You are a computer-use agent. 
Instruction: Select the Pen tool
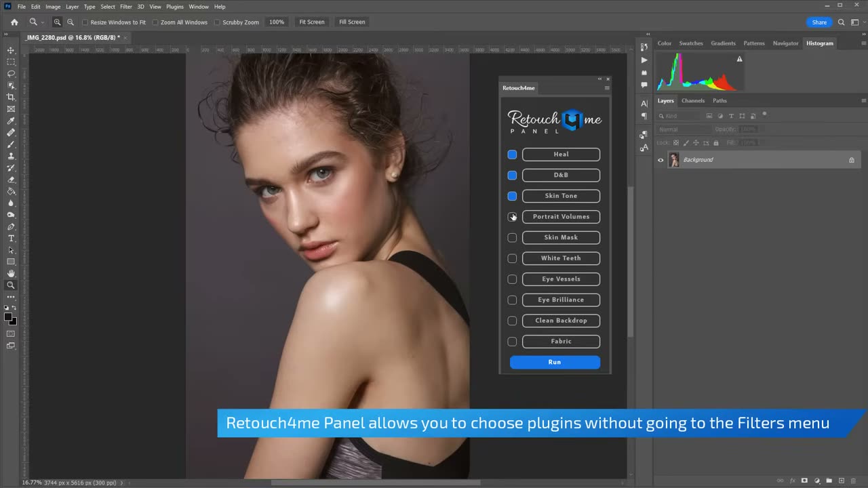pyautogui.click(x=11, y=226)
